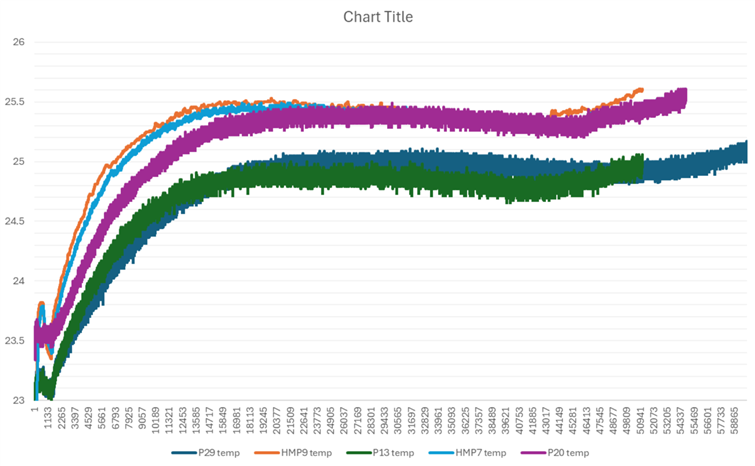The height and width of the screenshot is (466, 755).
Task: Select the 24.5 y-axis label
Action: click(x=15, y=221)
